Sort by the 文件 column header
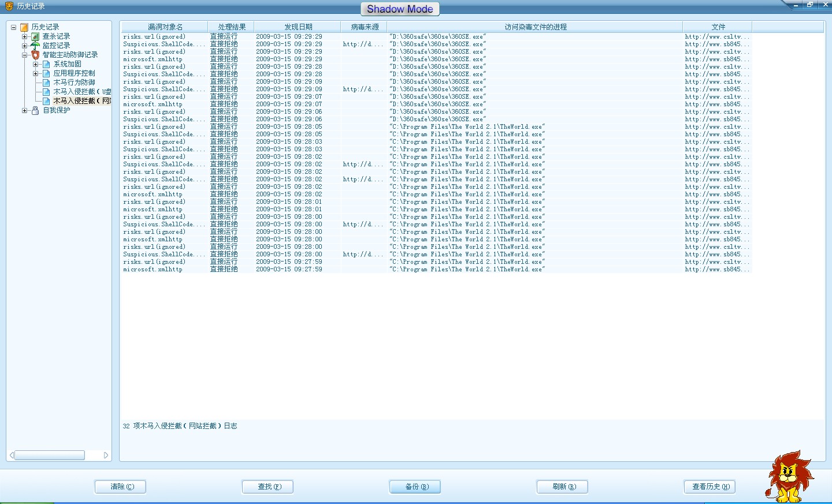 pyautogui.click(x=718, y=27)
